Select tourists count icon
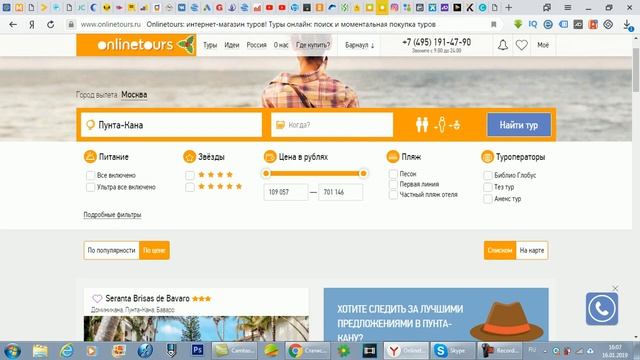This screenshot has height=360, width=640. click(438, 124)
